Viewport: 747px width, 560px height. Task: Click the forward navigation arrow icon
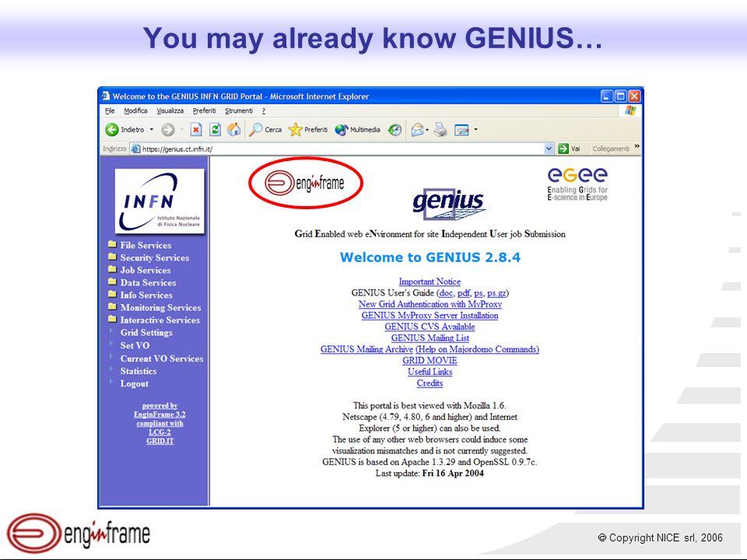tap(168, 130)
